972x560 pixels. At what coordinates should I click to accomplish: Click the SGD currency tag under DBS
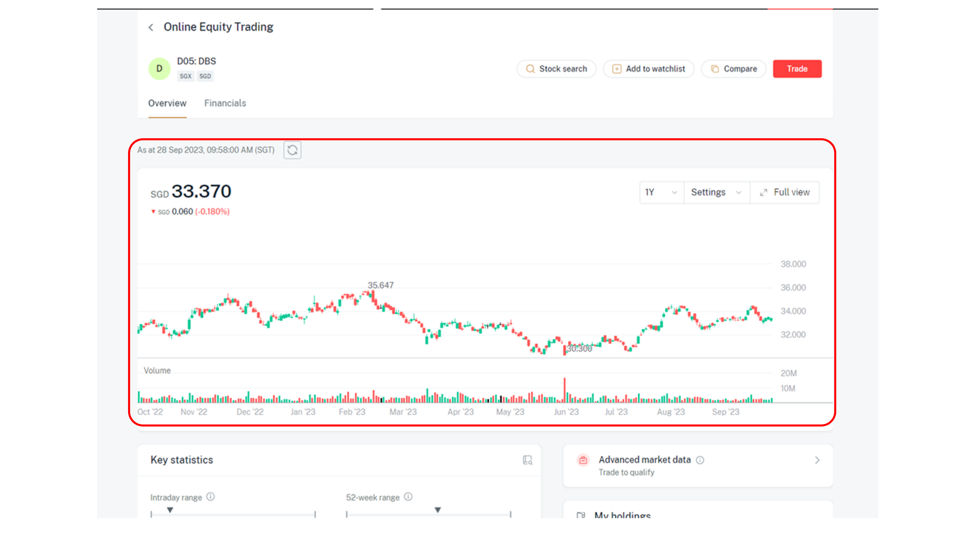(x=205, y=76)
